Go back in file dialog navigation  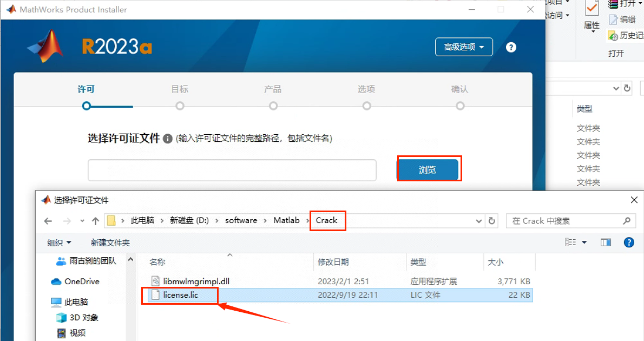pos(48,221)
